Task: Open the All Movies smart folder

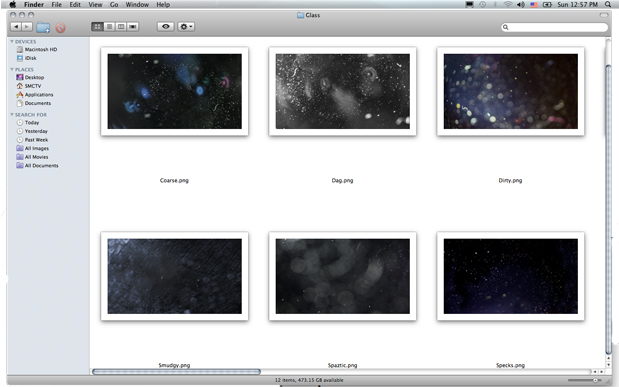Action: tap(32, 157)
